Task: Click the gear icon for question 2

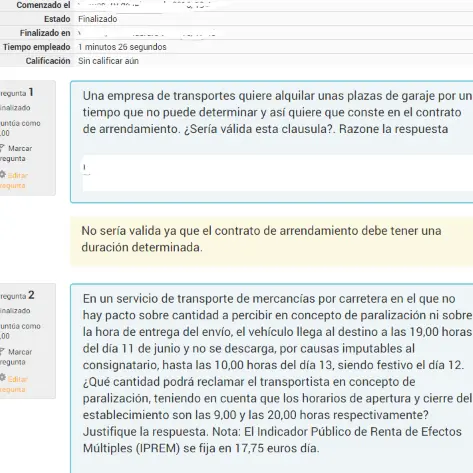Action: coord(2,378)
